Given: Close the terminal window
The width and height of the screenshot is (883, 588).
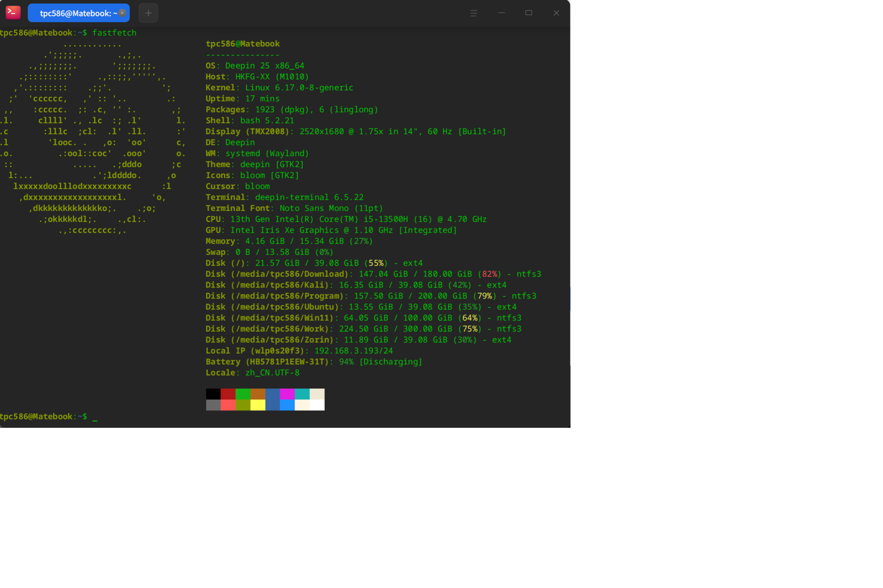Looking at the screenshot, I should click(556, 13).
